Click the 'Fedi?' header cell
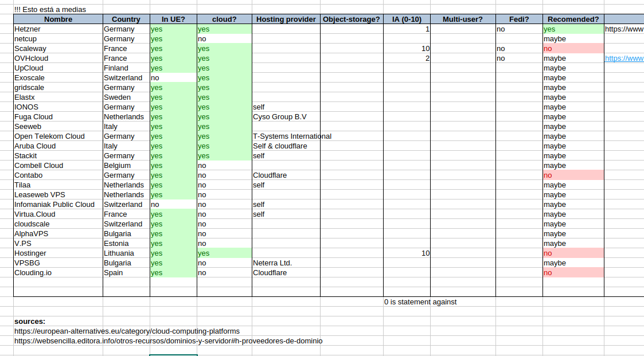The width and height of the screenshot is (644, 356). [x=519, y=19]
